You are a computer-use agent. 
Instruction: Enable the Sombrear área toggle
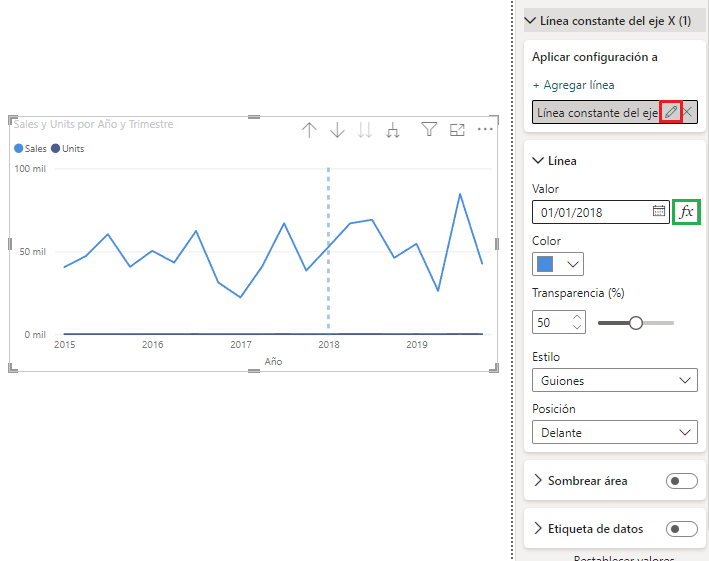pos(681,481)
